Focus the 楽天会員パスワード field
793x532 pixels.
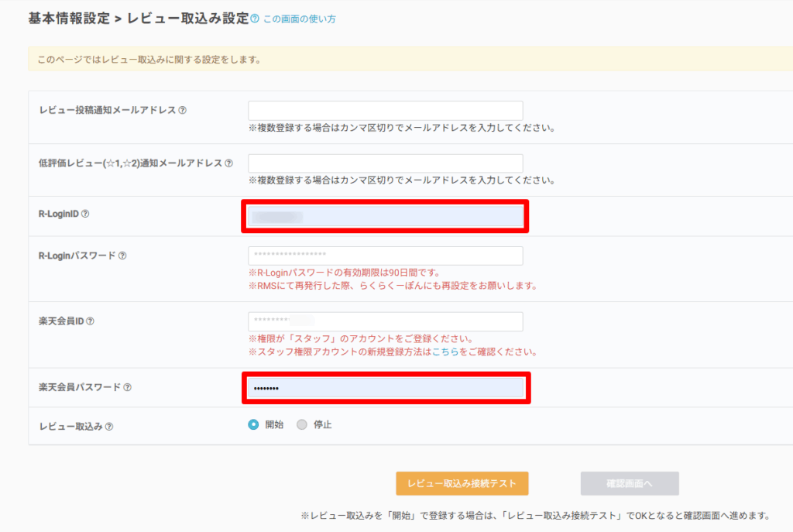tap(385, 387)
